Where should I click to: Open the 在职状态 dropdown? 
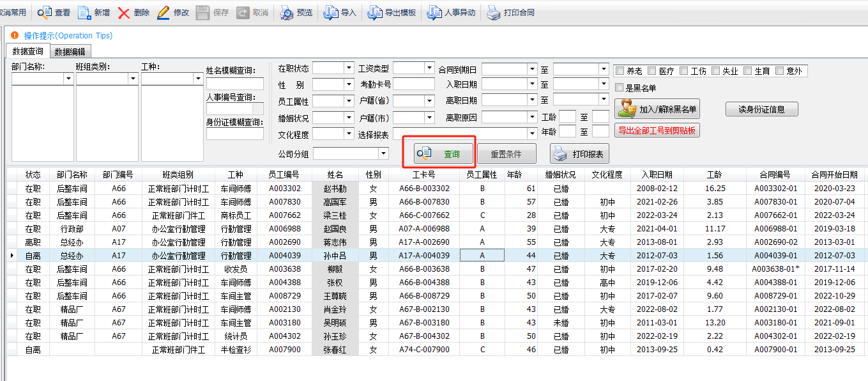point(349,68)
